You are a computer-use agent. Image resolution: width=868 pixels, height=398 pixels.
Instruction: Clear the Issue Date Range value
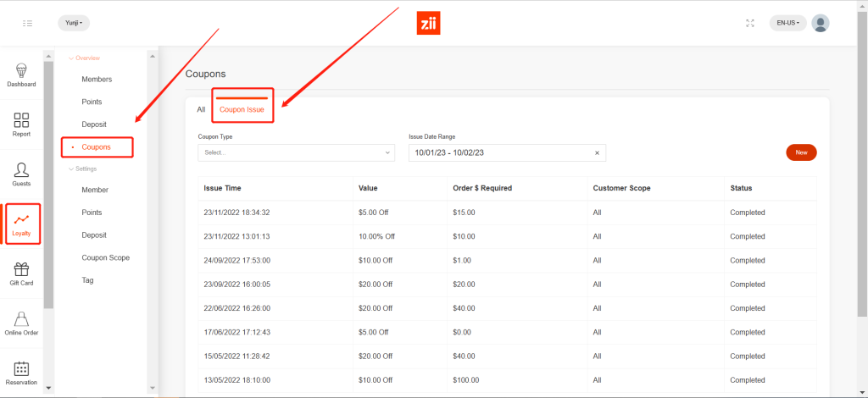[597, 152]
